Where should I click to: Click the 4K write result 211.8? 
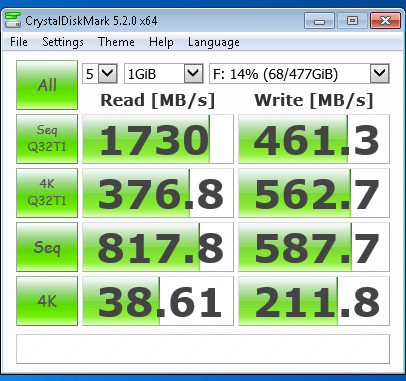tap(314, 301)
